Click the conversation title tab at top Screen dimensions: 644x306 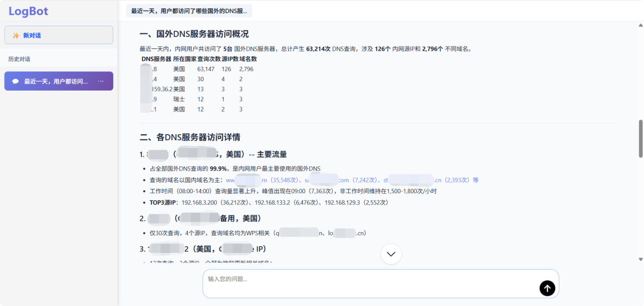189,11
